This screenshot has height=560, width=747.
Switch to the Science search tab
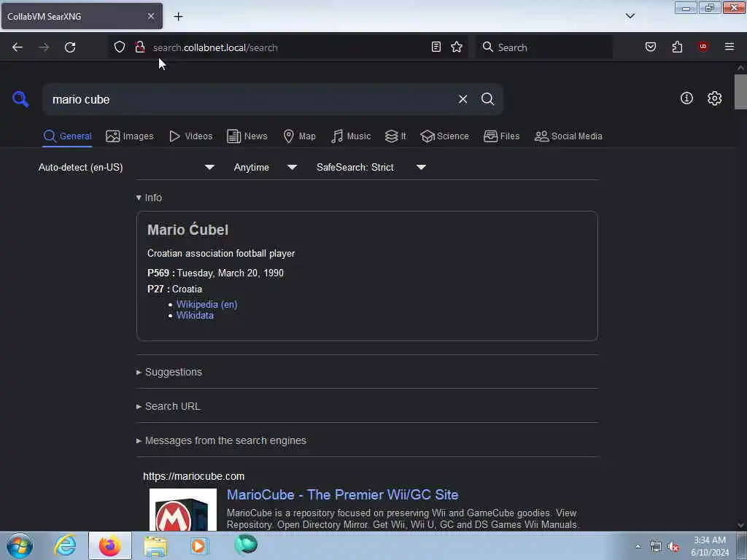[444, 136]
